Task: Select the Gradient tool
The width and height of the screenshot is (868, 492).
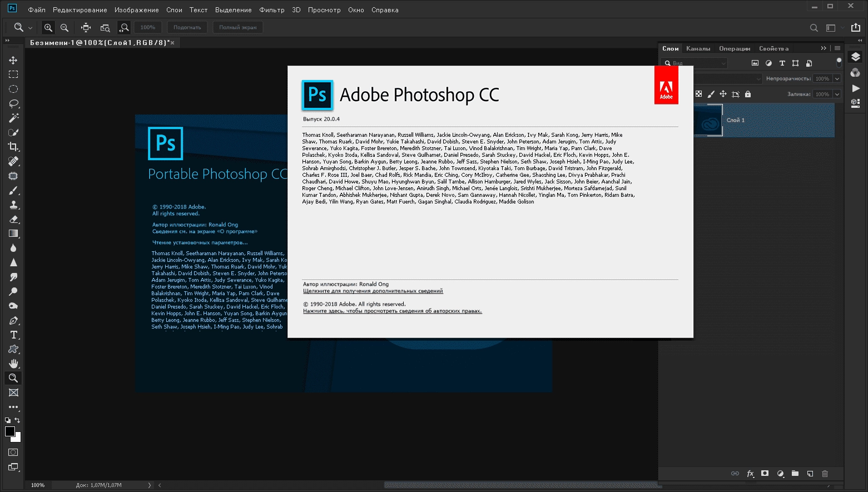Action: point(13,233)
